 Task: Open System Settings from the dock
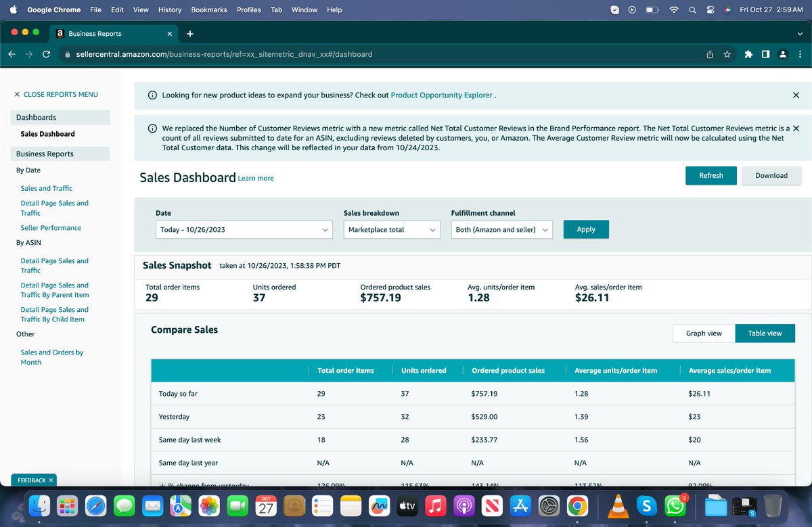click(x=549, y=505)
